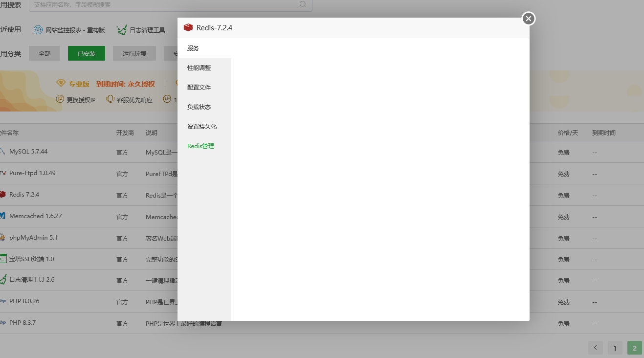Click 官方 developer in Redis row
Viewport: 644px width, 358px height.
(122, 196)
